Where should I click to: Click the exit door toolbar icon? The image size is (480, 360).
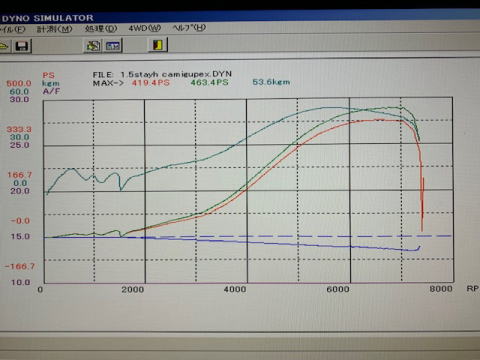click(x=158, y=44)
